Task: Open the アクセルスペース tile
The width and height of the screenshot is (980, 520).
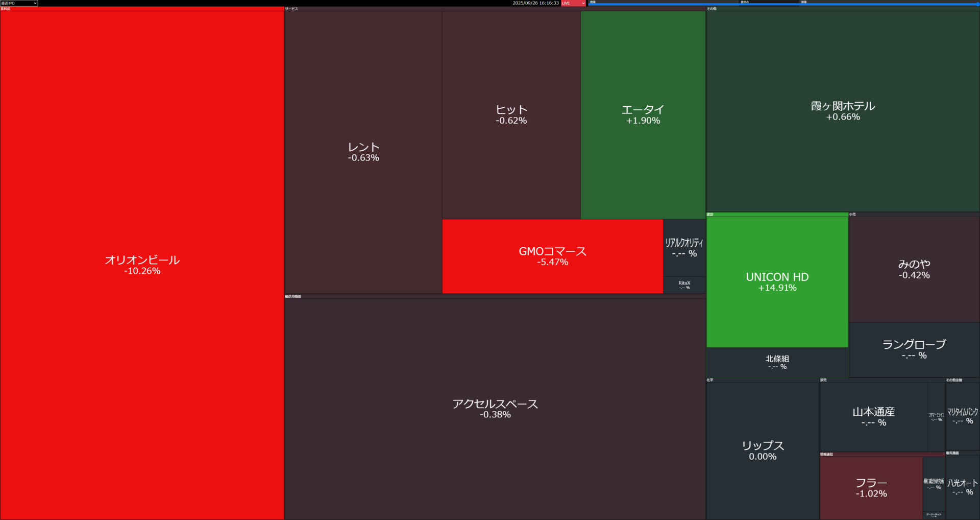Action: (x=495, y=409)
